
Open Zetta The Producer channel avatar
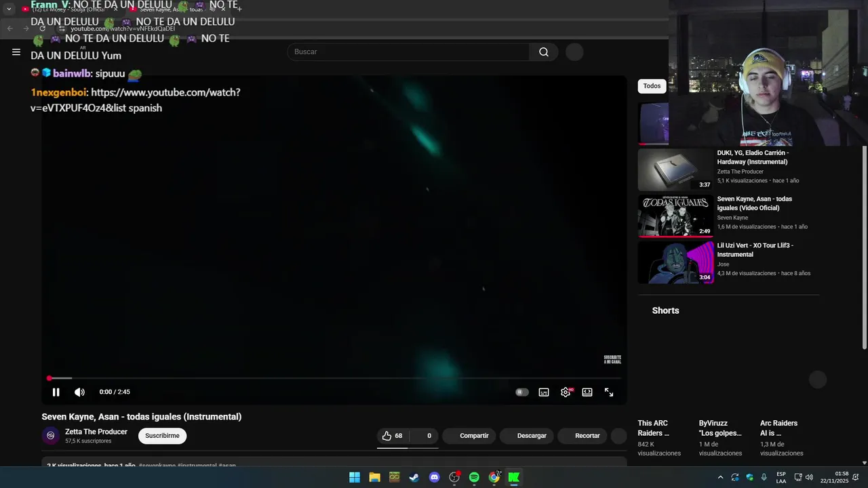click(51, 436)
